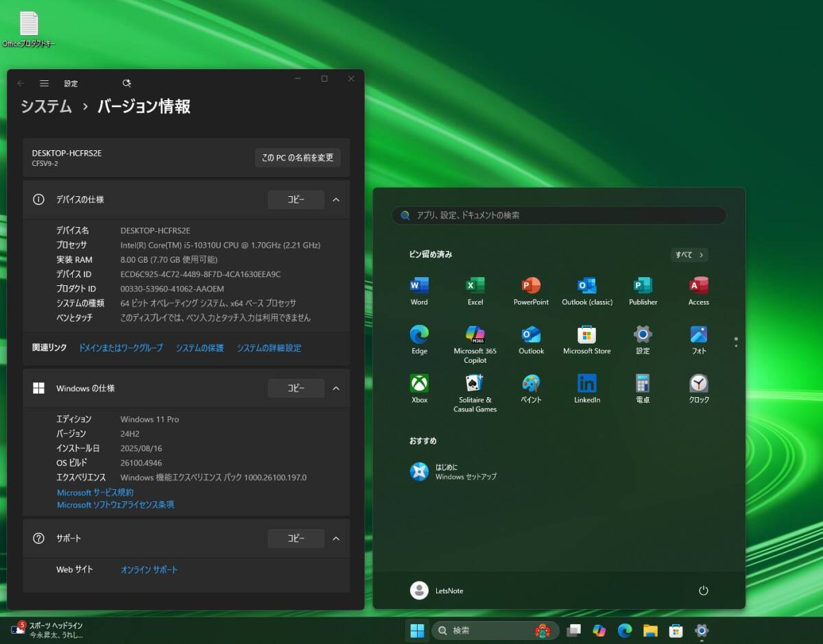The image size is (823, 644).
Task: Go back in the Settings window
Action: tap(21, 83)
